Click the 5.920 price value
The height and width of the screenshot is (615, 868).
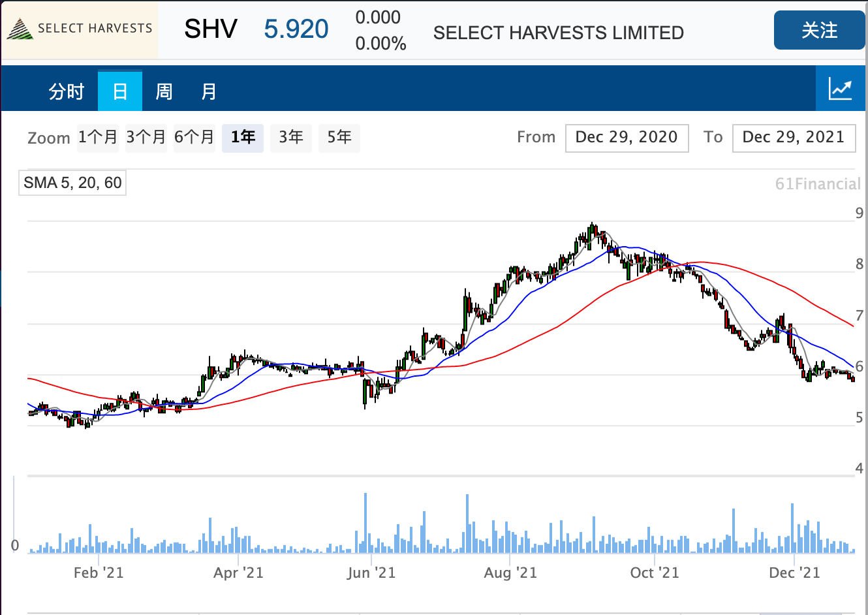[296, 29]
